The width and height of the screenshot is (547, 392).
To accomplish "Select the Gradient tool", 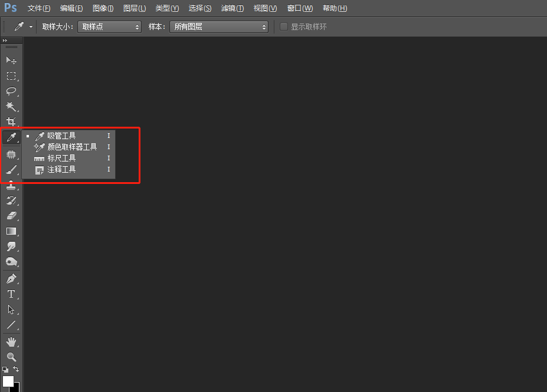I will pyautogui.click(x=11, y=231).
